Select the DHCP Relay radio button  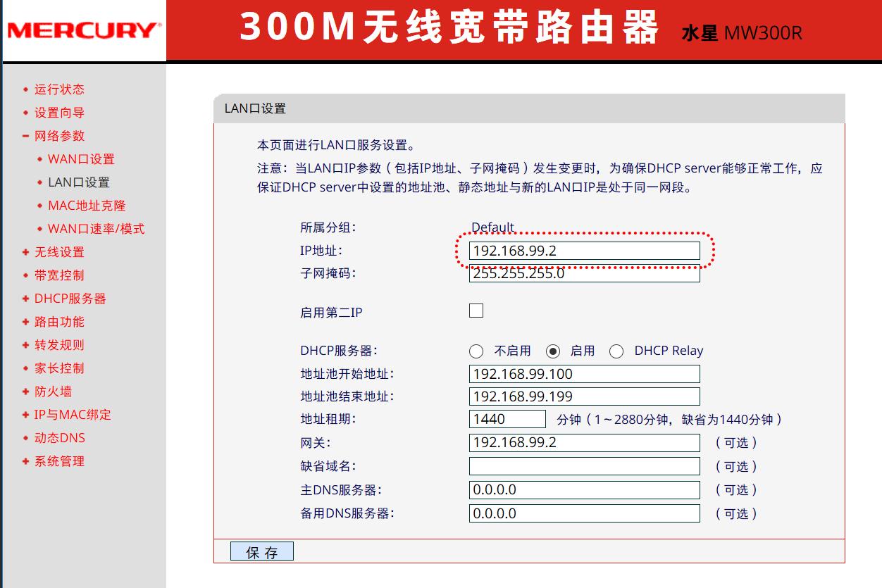pos(617,351)
